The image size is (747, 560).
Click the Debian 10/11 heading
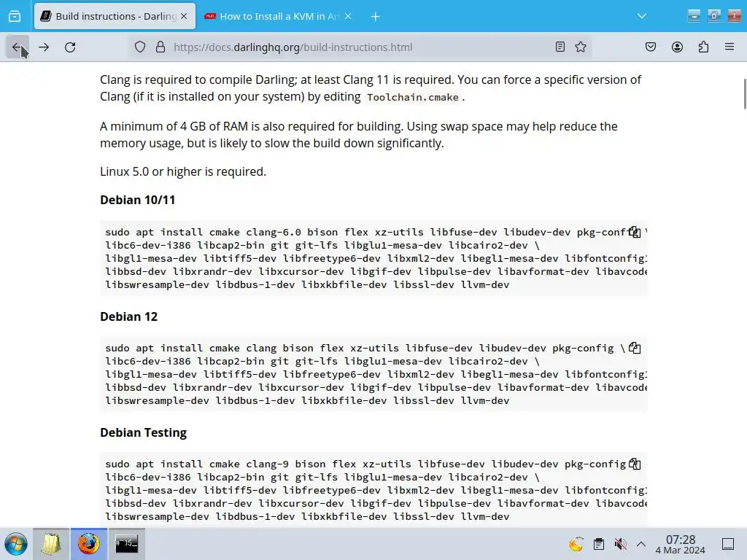(x=138, y=200)
